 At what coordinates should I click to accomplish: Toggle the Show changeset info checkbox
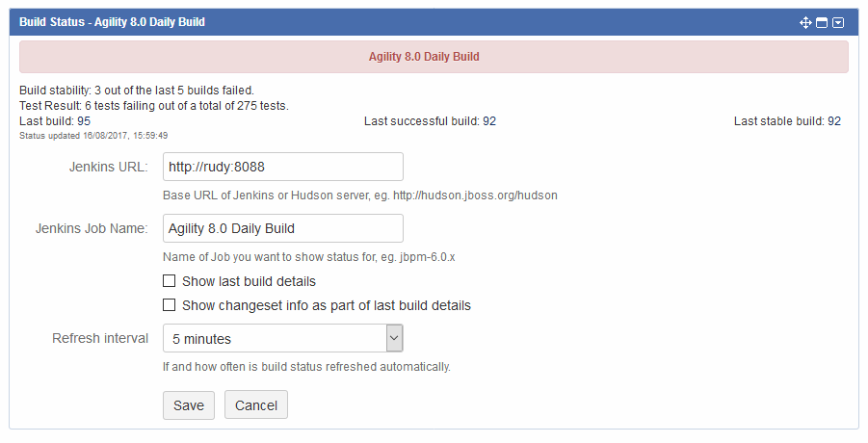click(x=170, y=305)
